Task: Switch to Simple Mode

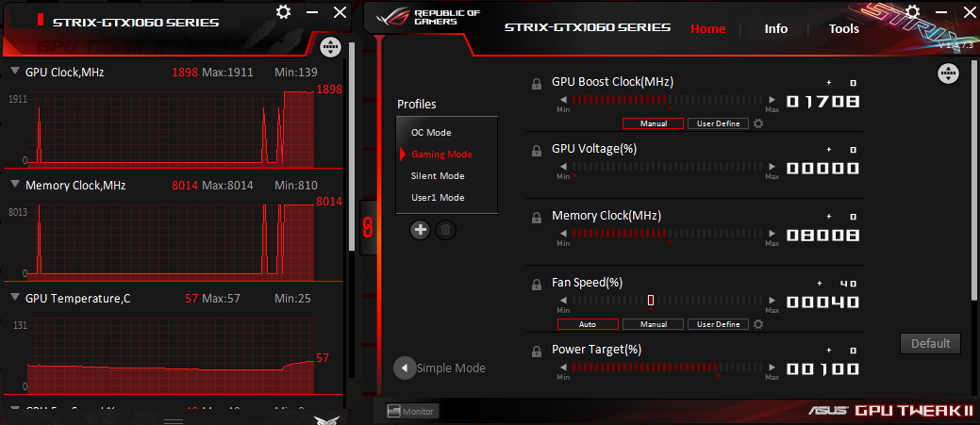Action: coord(450,368)
